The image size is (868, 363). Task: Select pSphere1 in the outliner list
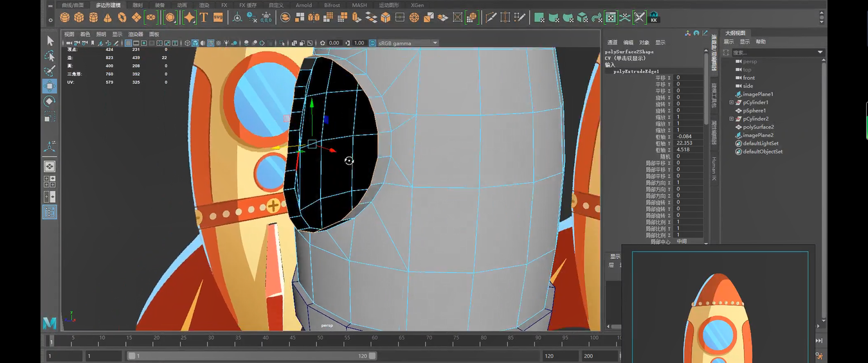[x=754, y=111]
